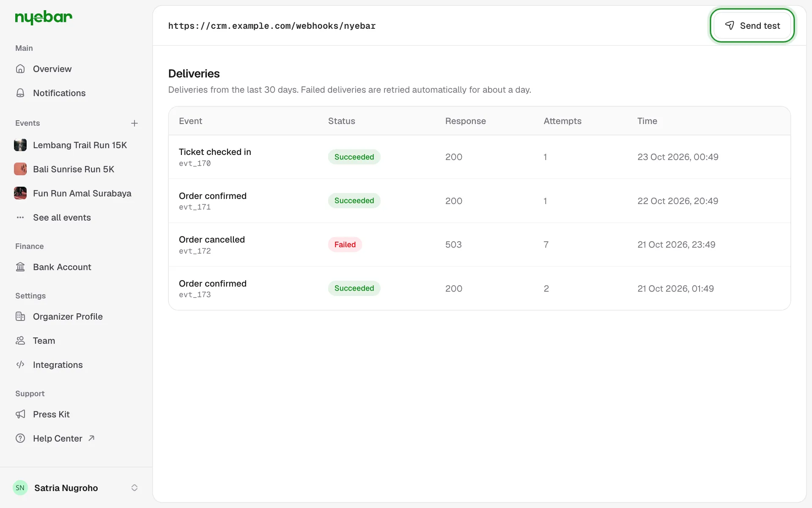Click Succeeded badge for evt_173
The height and width of the screenshot is (508, 812).
(354, 288)
